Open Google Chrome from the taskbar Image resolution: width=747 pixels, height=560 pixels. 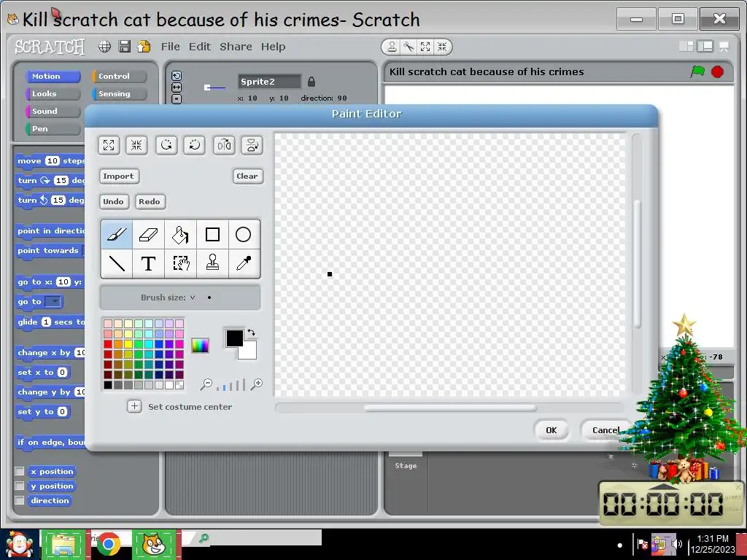[x=108, y=544]
